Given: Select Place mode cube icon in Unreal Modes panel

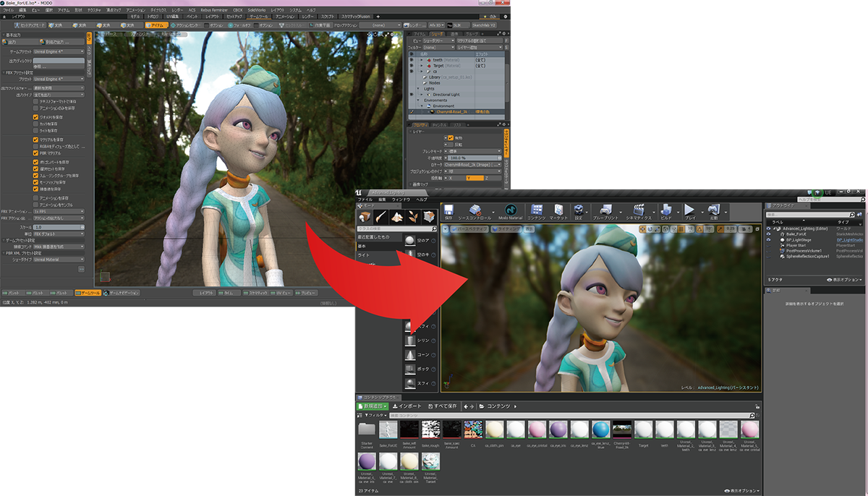Looking at the screenshot, I should (365, 217).
